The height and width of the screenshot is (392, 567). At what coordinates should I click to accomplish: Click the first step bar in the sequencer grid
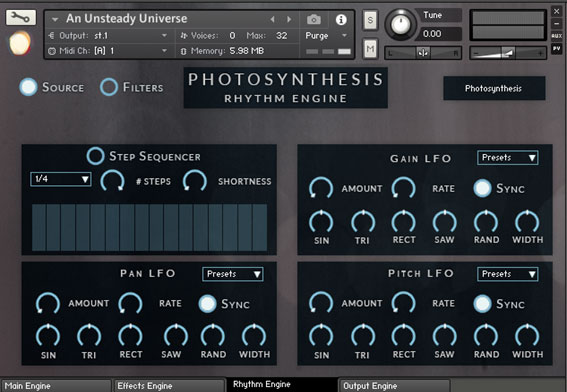coord(39,227)
